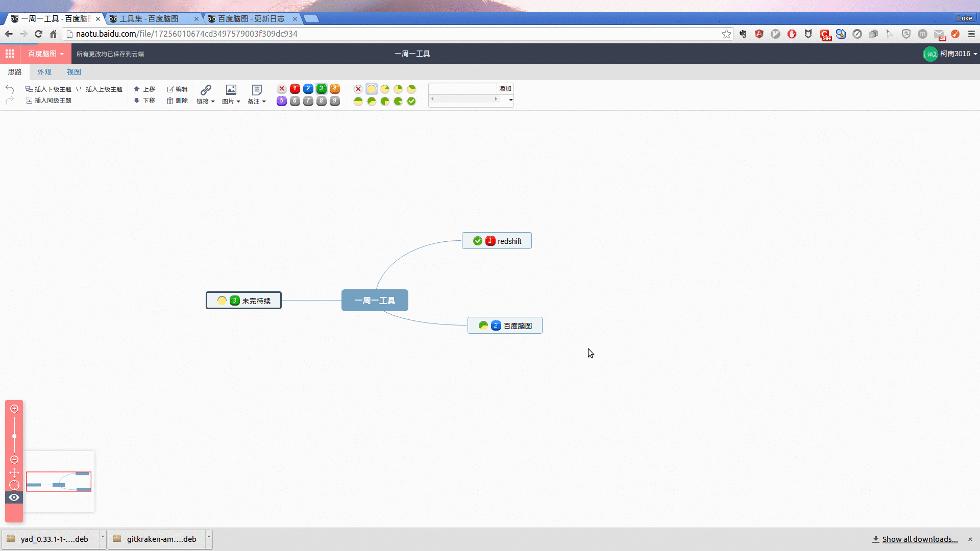This screenshot has width=980, height=551.
Task: Click the zoom out minus icon
Action: click(x=14, y=460)
